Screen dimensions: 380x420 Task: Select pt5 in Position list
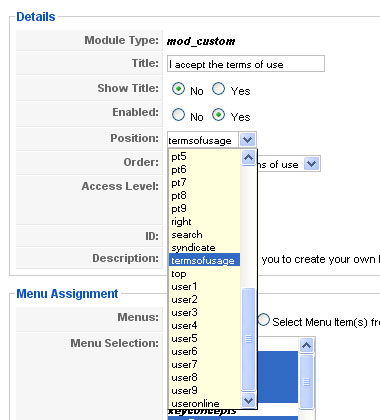[x=204, y=156]
